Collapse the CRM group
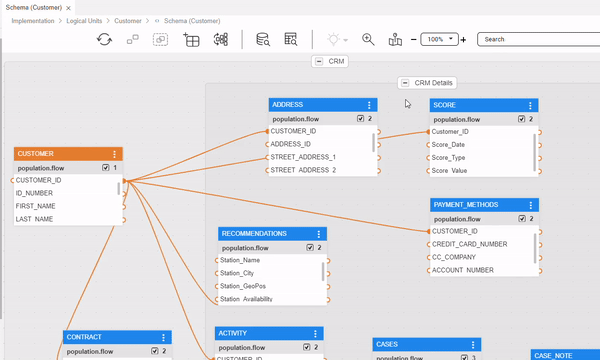The height and width of the screenshot is (360, 600). click(319, 61)
